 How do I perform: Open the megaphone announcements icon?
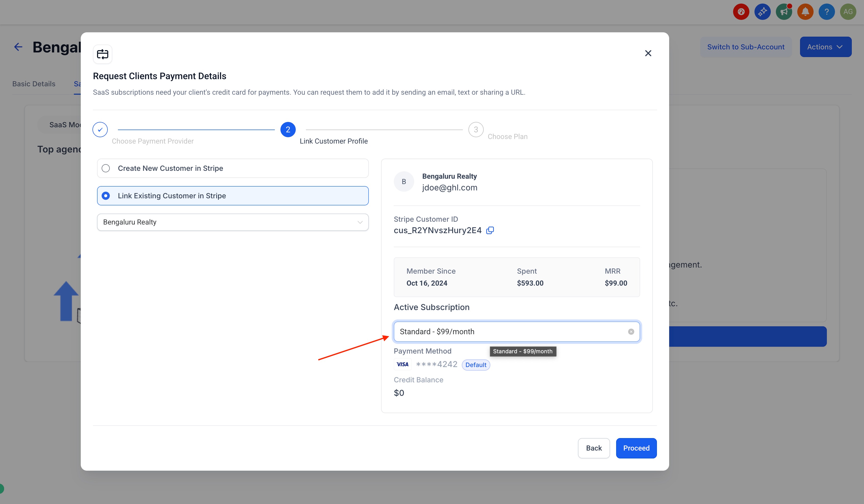(x=784, y=12)
